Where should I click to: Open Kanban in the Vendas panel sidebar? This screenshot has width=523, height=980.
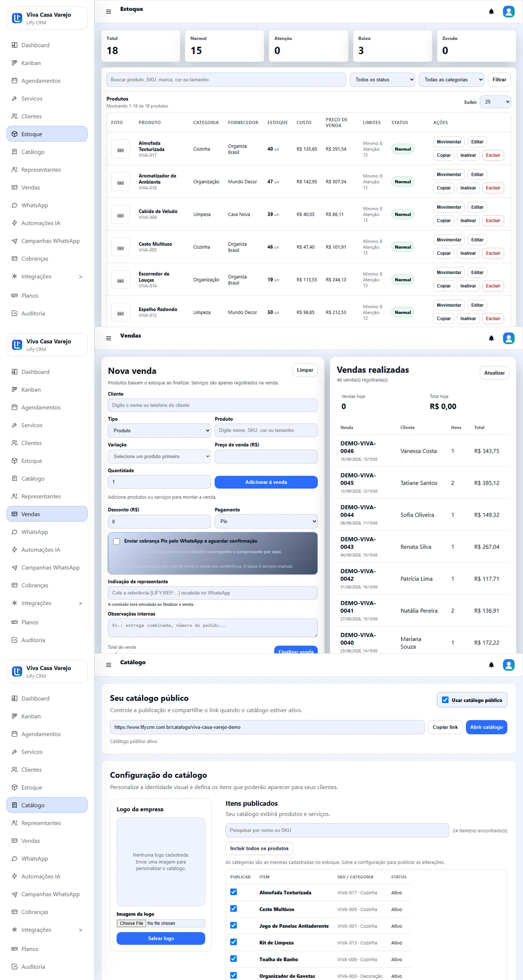[x=47, y=390]
